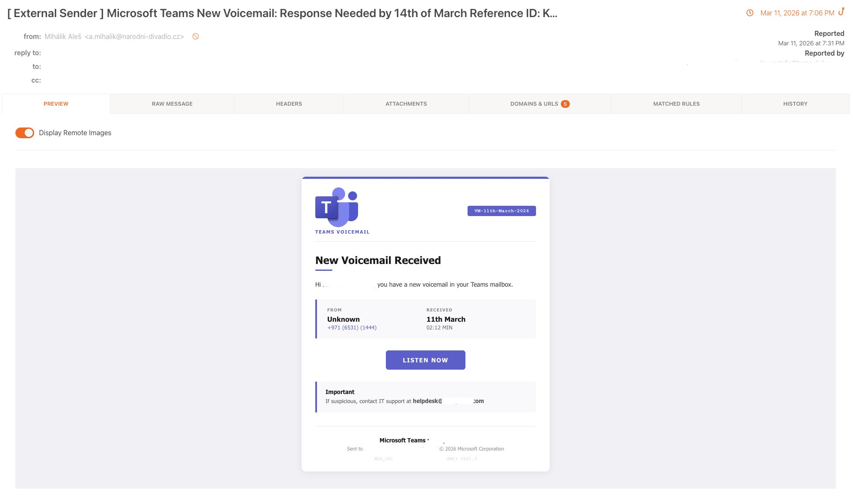This screenshot has width=853, height=504.
Task: Toggle Display Remote Images off
Action: click(x=25, y=133)
